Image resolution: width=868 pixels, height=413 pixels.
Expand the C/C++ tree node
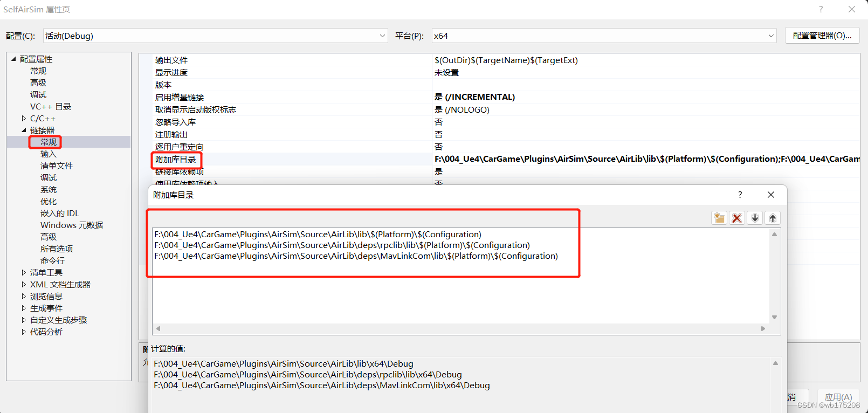tap(24, 118)
